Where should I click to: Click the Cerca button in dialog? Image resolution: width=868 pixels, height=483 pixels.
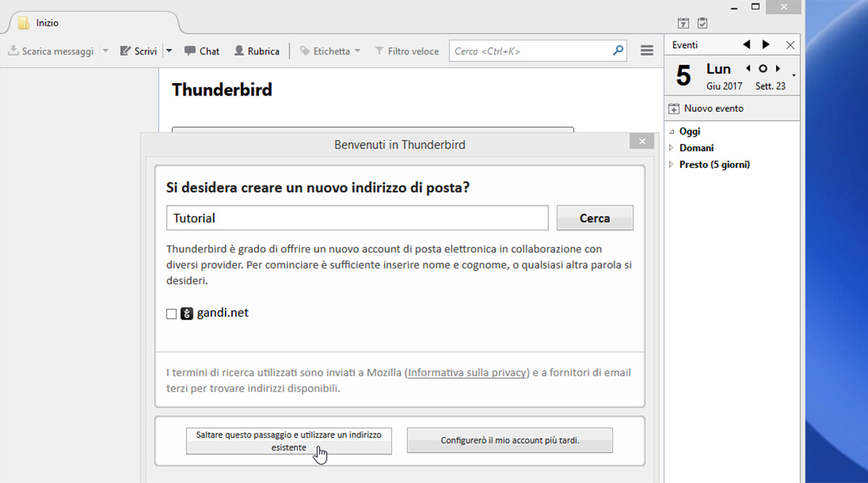[595, 218]
